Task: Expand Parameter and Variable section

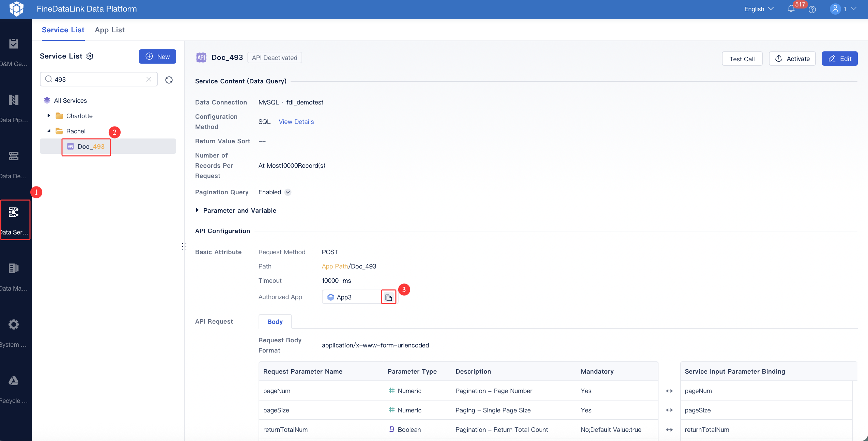Action: click(197, 210)
